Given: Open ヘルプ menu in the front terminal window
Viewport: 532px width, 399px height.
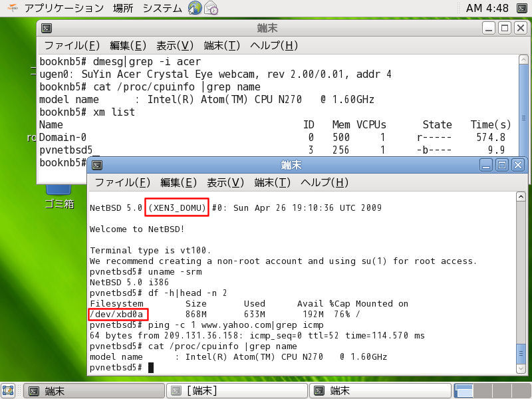Looking at the screenshot, I should 325,182.
